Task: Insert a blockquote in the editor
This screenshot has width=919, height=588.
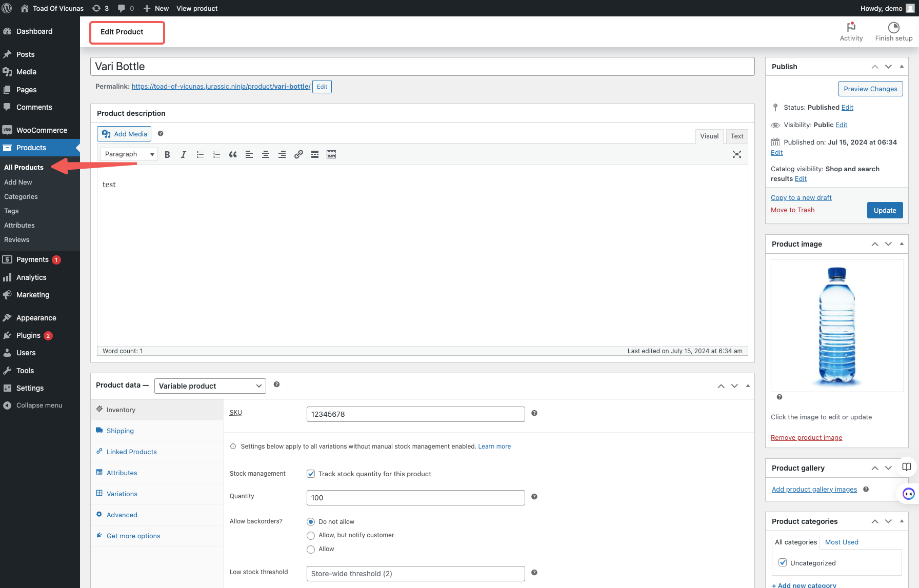Action: (233, 154)
